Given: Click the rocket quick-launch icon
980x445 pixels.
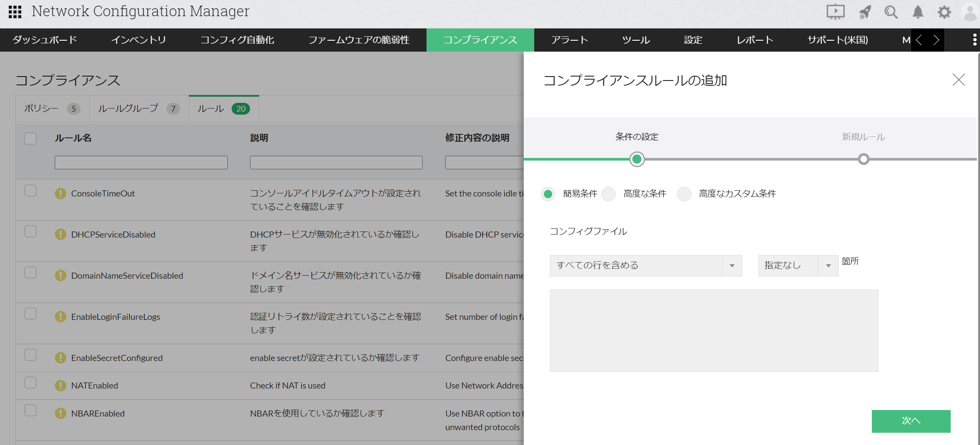Looking at the screenshot, I should click(x=865, y=12).
